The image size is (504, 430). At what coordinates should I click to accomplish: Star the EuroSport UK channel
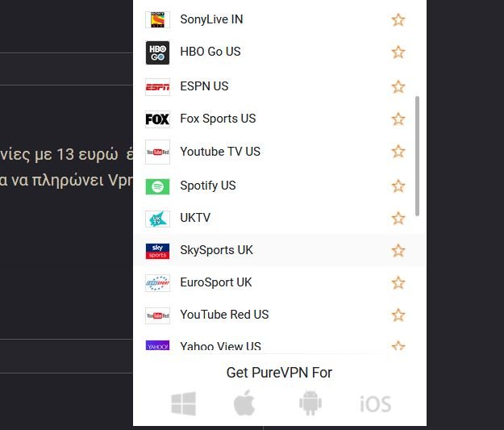(398, 283)
